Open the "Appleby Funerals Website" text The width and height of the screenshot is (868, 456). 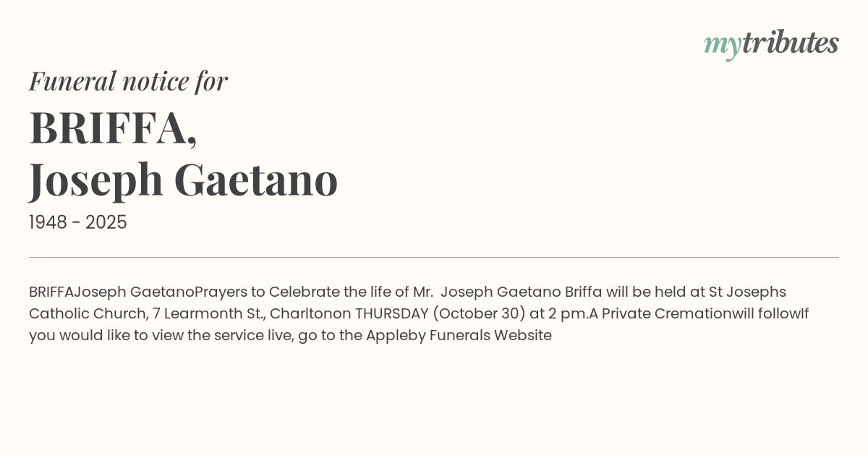(459, 336)
